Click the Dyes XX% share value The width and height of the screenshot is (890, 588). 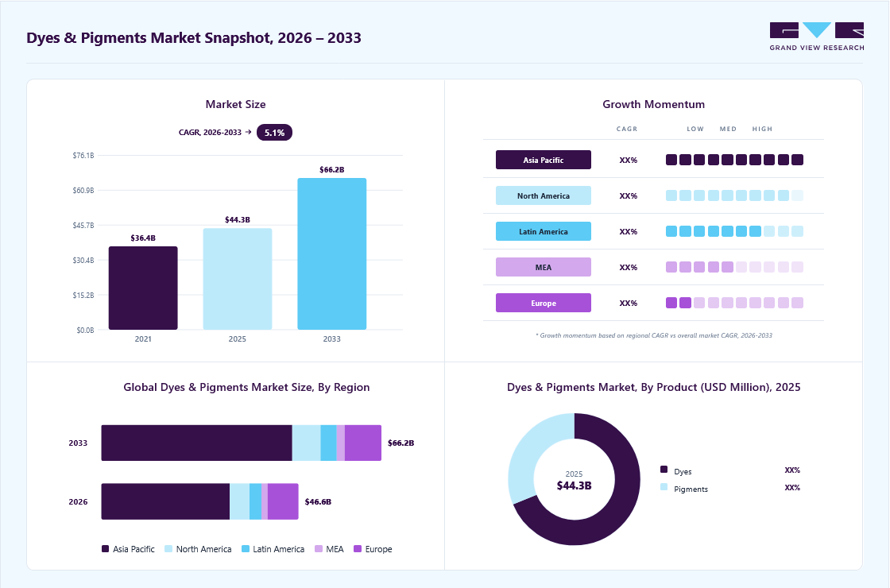[792, 470]
